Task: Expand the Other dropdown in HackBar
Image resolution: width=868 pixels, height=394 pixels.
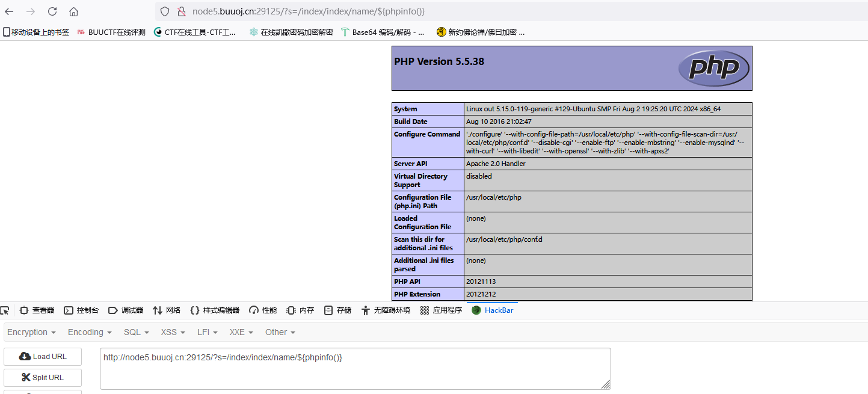Action: [x=280, y=332]
